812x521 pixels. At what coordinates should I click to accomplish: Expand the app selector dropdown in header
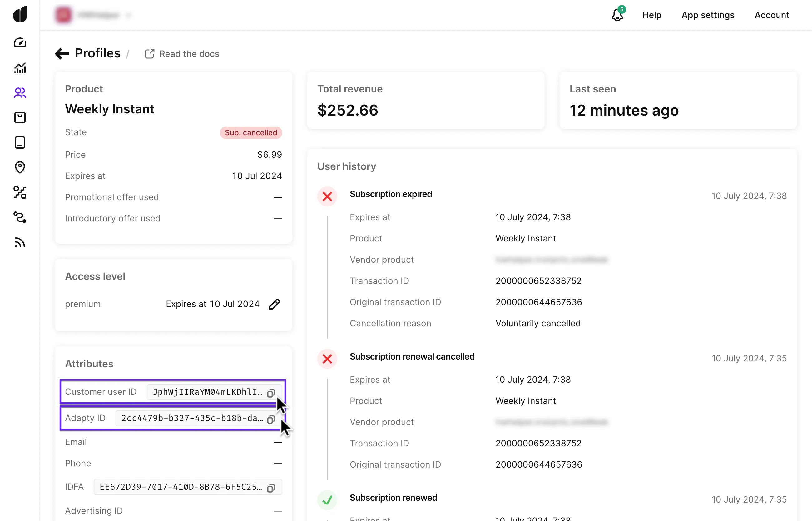click(x=128, y=15)
